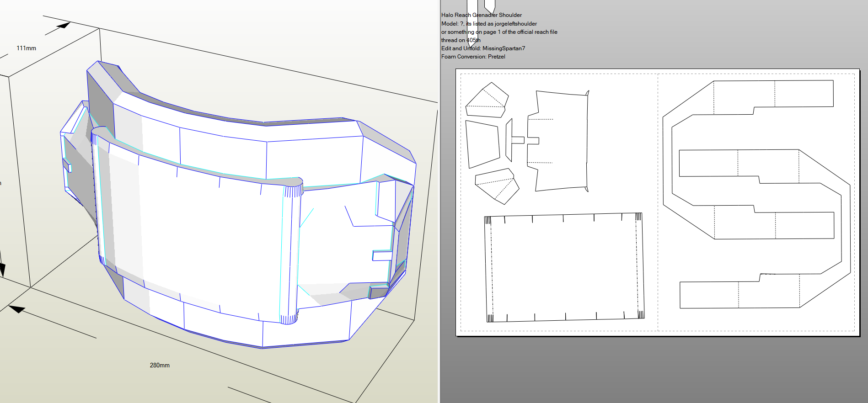Screen dimensions: 868x403
Task: Click the 280mm dimension label in 3D view
Action: pyautogui.click(x=160, y=365)
